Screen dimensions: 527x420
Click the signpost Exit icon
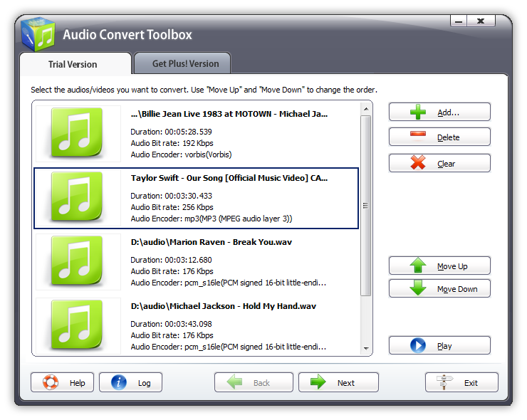click(x=444, y=382)
